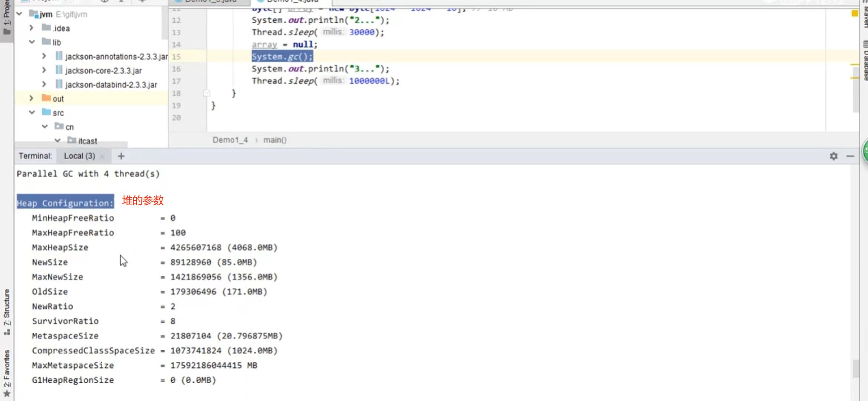Hide the Terminal panel with minimize icon
868x401 pixels.
pyautogui.click(x=850, y=156)
